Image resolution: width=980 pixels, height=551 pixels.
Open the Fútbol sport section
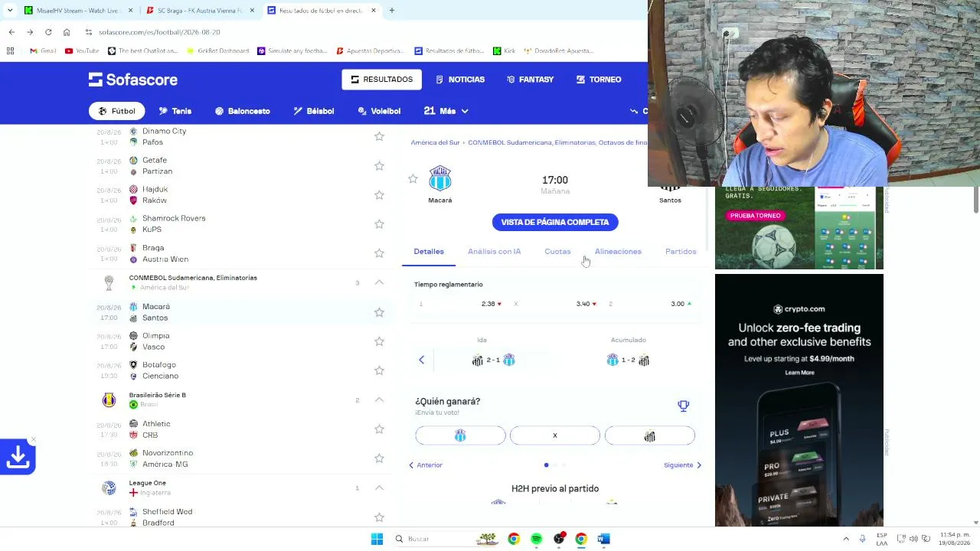(116, 111)
